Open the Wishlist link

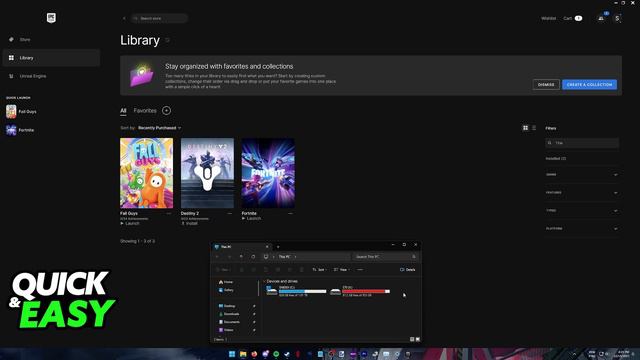[548, 18]
